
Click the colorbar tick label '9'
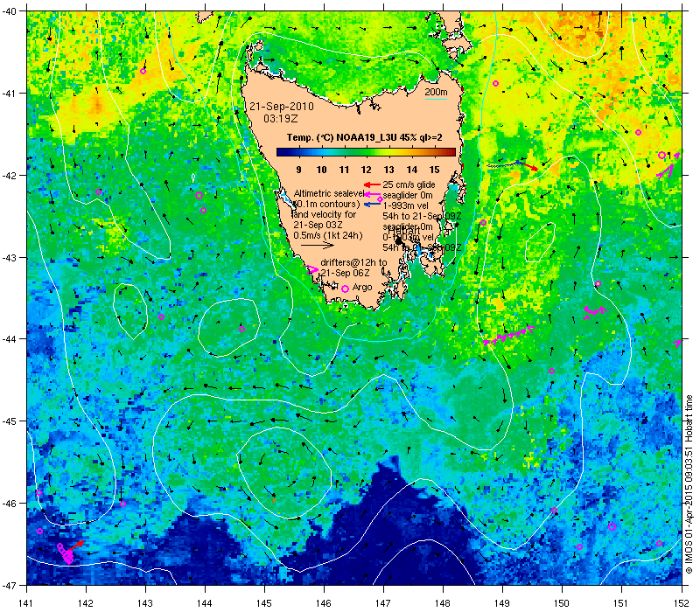pyautogui.click(x=298, y=170)
